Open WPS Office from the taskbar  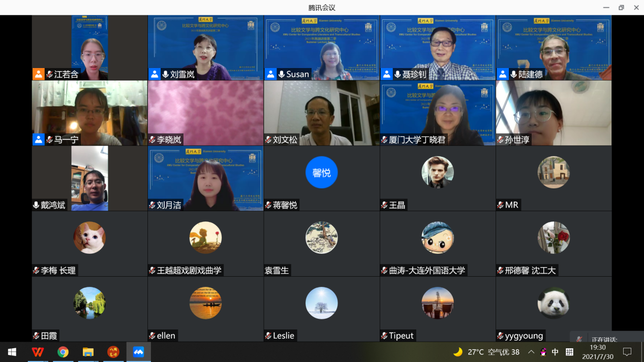(37, 352)
